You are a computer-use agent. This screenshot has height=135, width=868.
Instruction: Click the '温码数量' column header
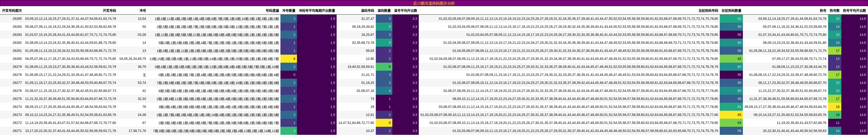click(384, 11)
